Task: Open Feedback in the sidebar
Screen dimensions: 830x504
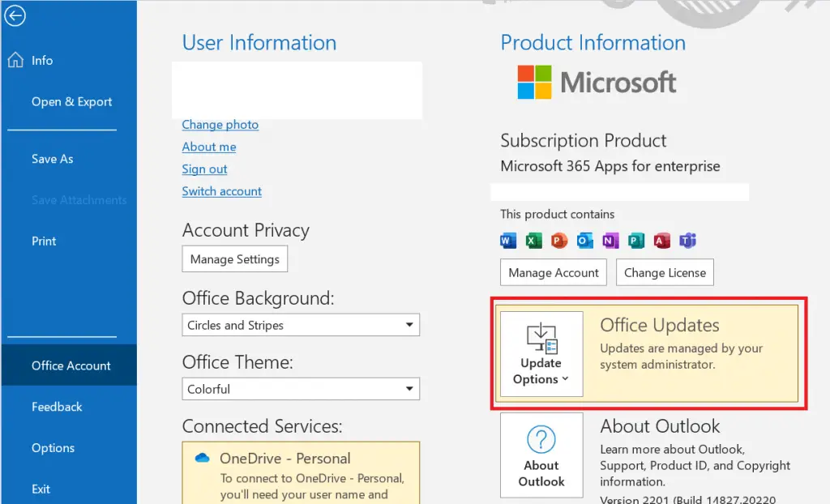Action: (x=57, y=407)
